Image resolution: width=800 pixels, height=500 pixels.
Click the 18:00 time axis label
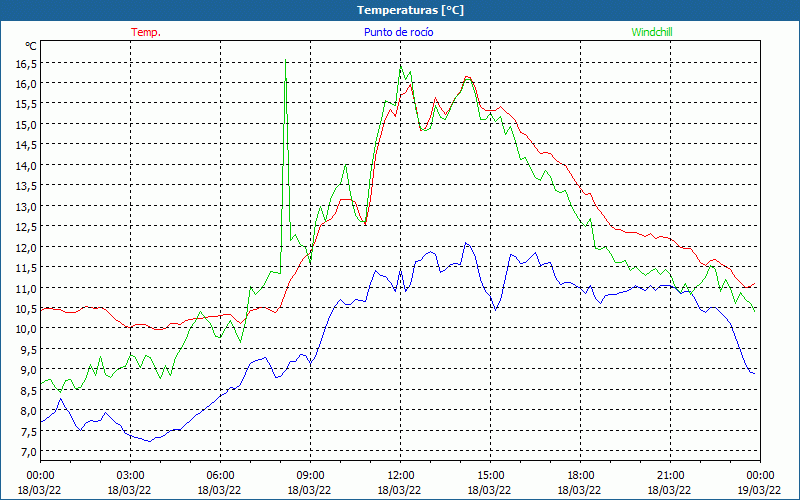coord(581,476)
